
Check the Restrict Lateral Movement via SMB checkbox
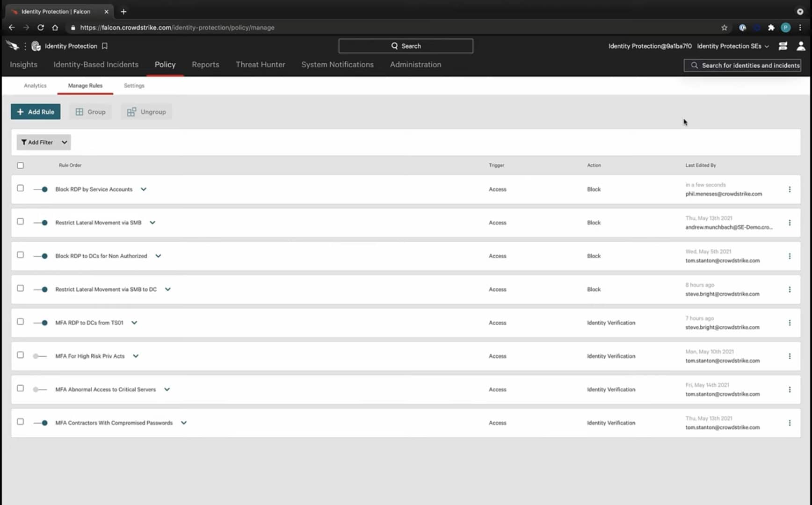[x=20, y=221]
